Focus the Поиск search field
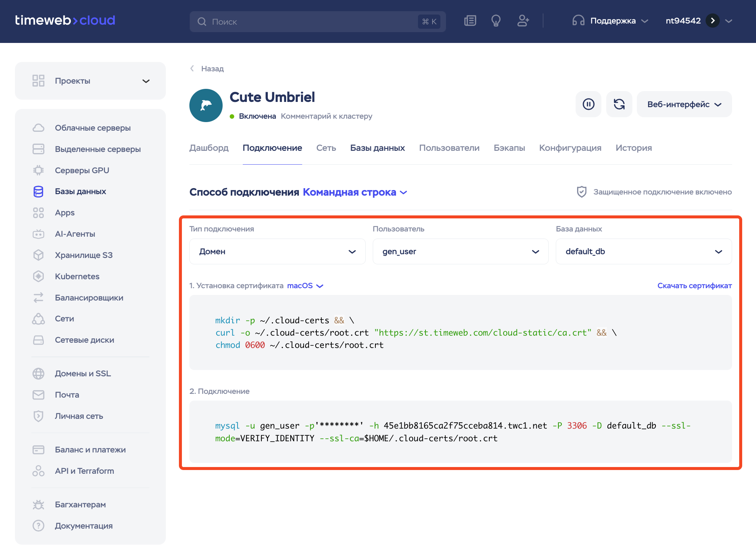 pos(317,22)
